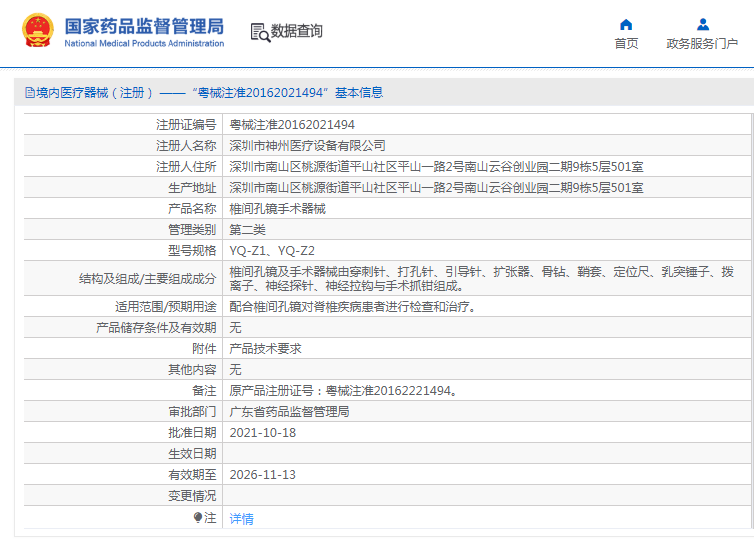Image resolution: width=754 pixels, height=540 pixels.
Task: Select 第二类 management category
Action: [x=247, y=230]
